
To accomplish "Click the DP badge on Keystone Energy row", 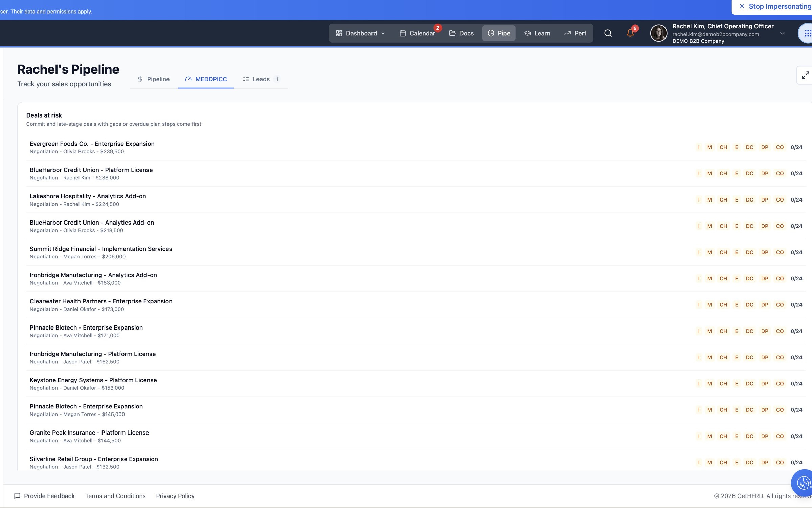I will (x=765, y=384).
